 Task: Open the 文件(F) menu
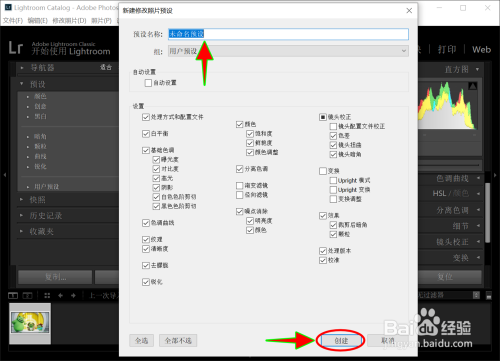click(x=13, y=21)
